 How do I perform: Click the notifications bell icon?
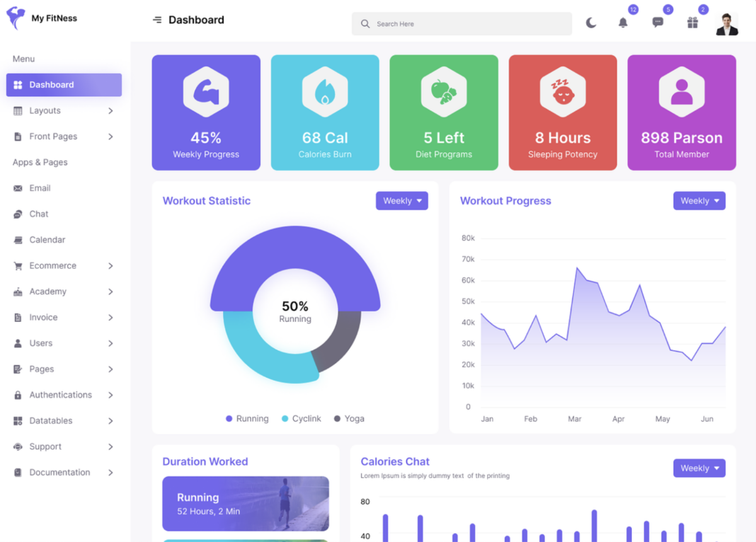pos(624,23)
